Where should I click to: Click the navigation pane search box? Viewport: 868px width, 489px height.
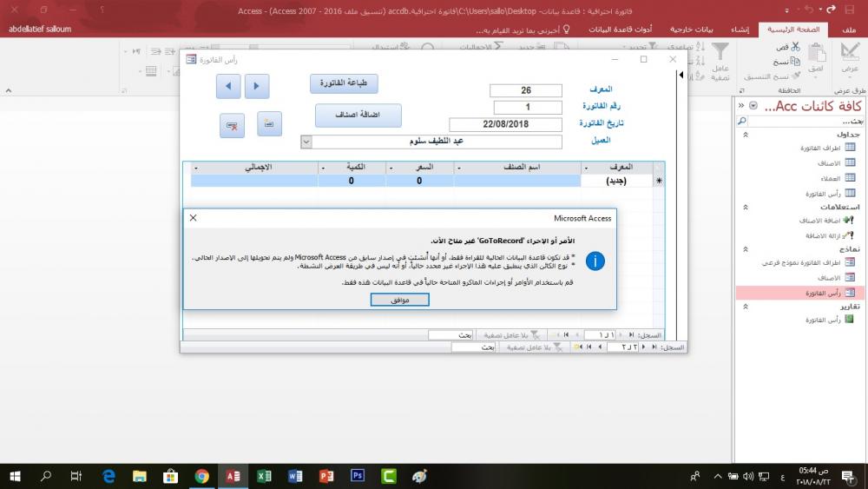[800, 121]
